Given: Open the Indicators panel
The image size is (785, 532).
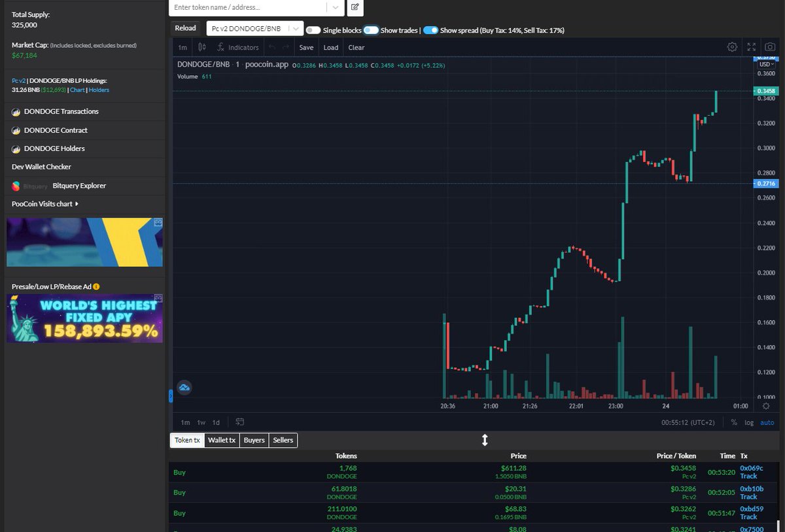Looking at the screenshot, I should 238,47.
